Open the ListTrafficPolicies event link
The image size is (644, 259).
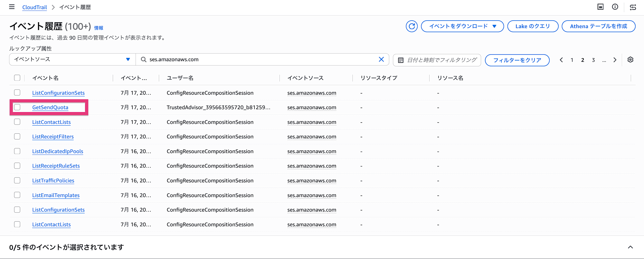pos(53,180)
